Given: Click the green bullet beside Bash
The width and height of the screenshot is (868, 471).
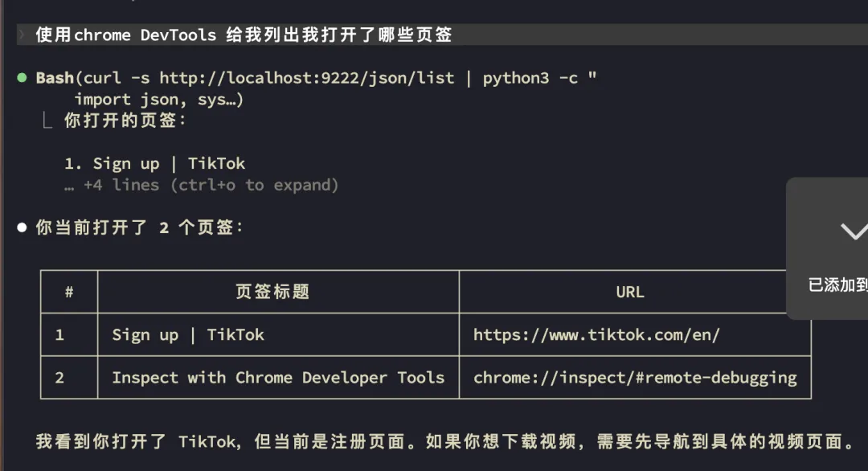Looking at the screenshot, I should tap(22, 78).
